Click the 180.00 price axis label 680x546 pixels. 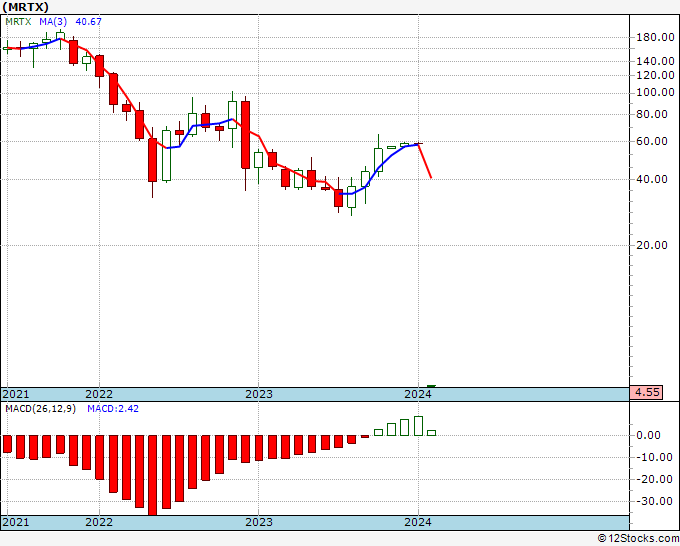(655, 37)
